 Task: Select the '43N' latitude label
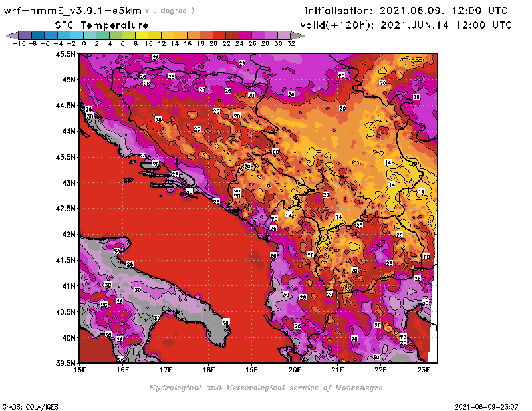tap(68, 183)
